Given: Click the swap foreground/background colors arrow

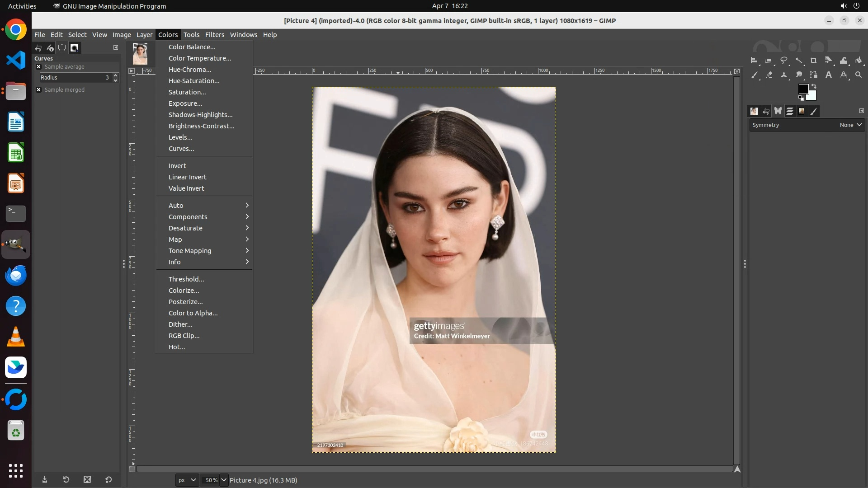Looking at the screenshot, I should (814, 86).
